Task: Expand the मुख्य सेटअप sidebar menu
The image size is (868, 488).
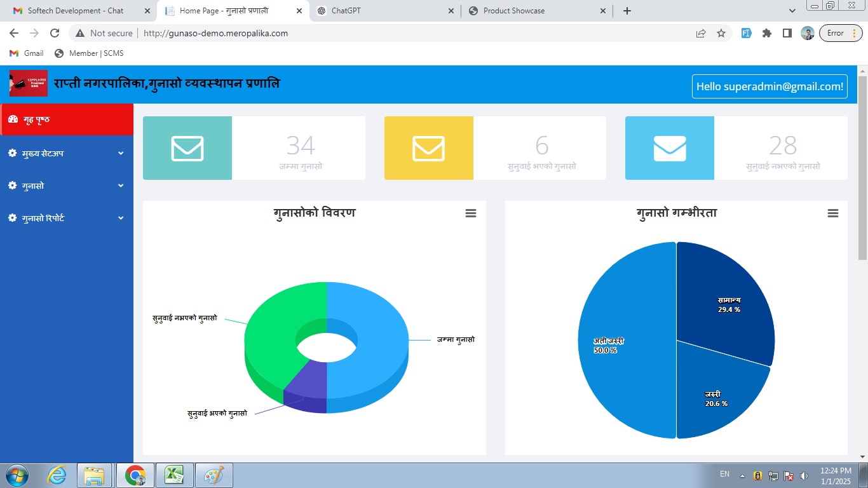Action: [67, 153]
